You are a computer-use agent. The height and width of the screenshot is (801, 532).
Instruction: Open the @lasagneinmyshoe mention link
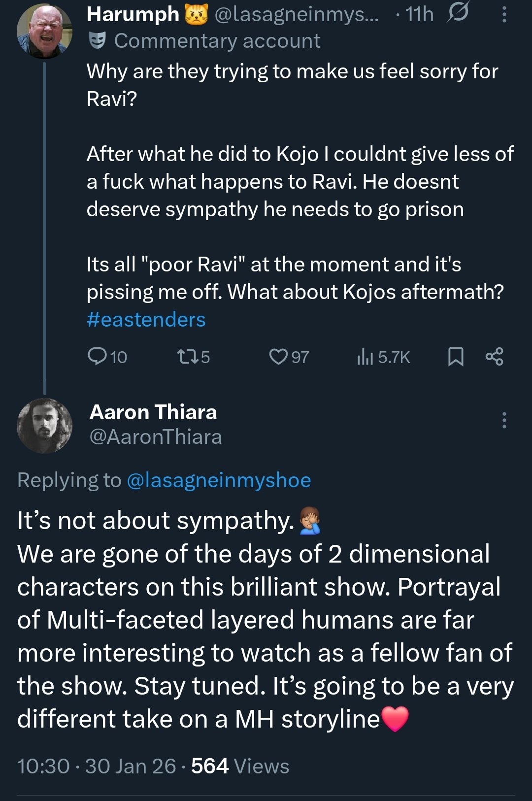point(219,480)
